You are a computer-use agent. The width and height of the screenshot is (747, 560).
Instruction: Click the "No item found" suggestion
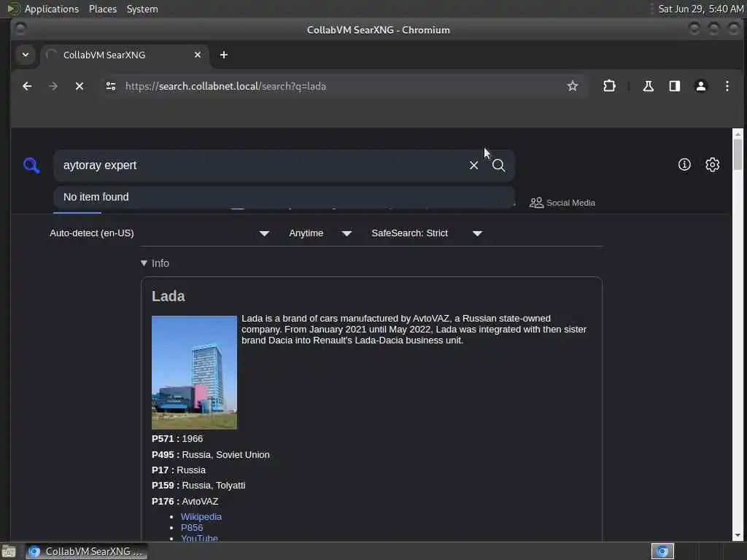click(284, 197)
